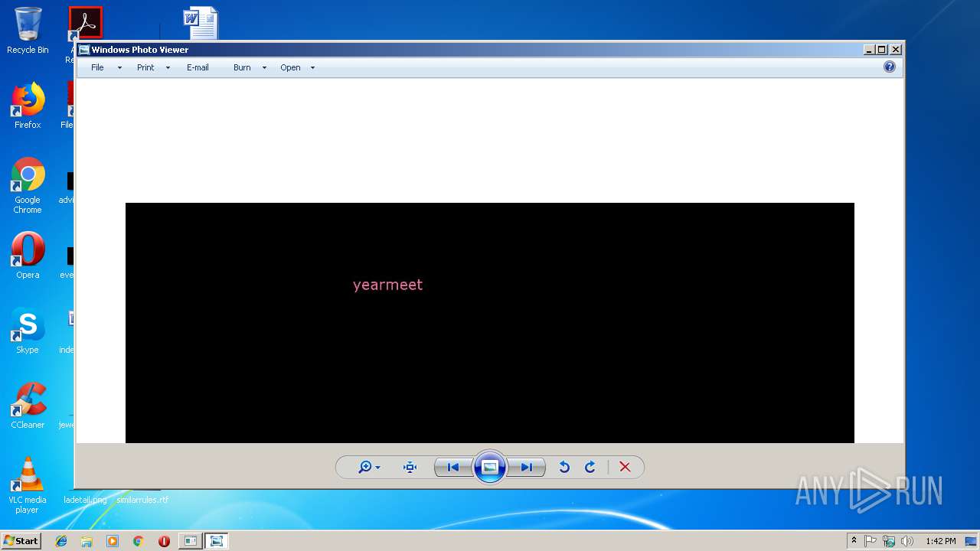The image size is (980, 551).
Task: Open Internet Explorer in taskbar
Action: (x=61, y=541)
